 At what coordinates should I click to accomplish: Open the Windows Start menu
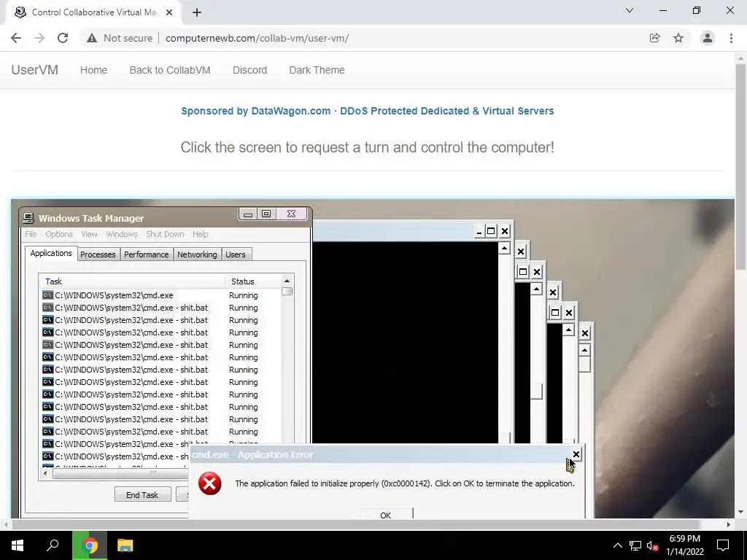(18, 545)
